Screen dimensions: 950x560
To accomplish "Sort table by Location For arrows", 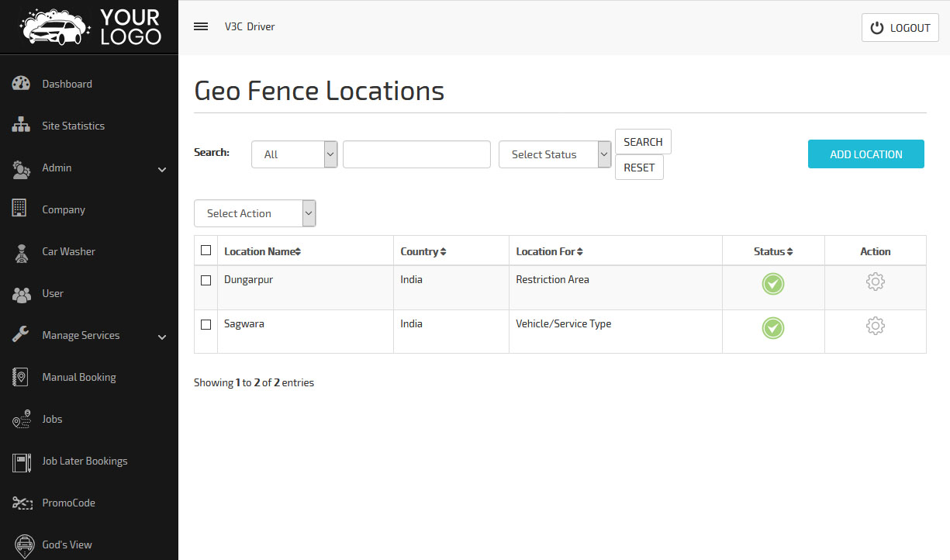I will 579,252.
